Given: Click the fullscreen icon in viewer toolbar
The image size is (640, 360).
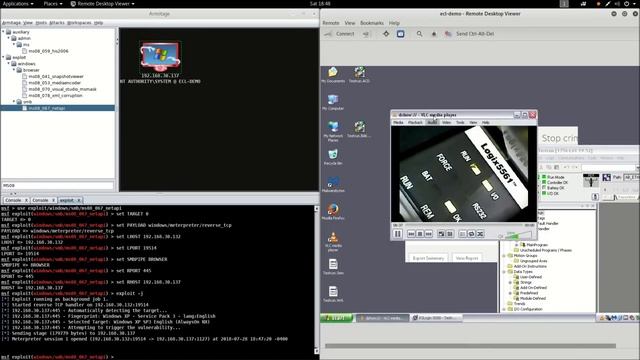Looking at the screenshot, I should [x=386, y=34].
